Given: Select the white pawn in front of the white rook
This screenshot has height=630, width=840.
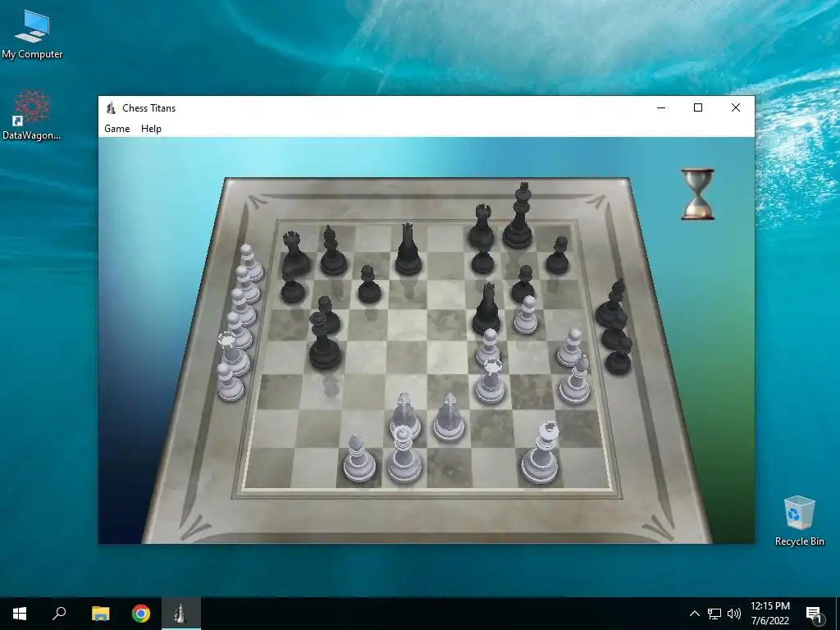Looking at the screenshot, I should pyautogui.click(x=488, y=345).
